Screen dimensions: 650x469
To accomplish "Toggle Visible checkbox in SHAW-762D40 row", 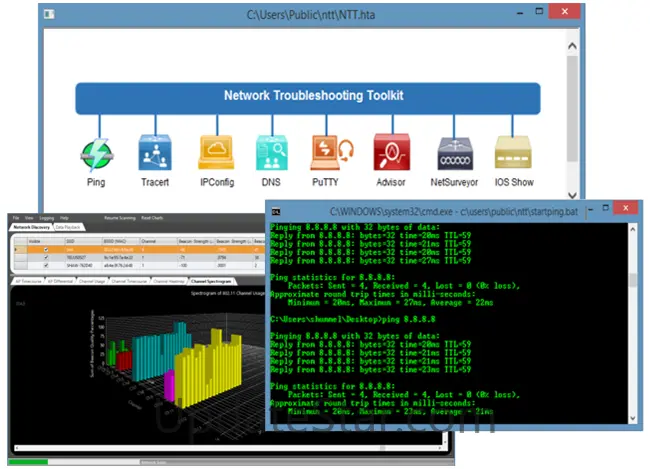I will point(46,265).
